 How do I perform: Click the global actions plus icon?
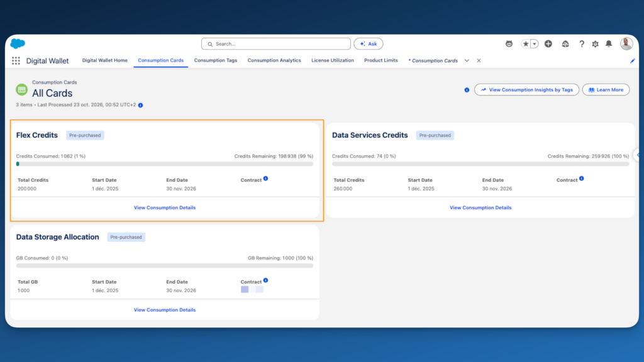pyautogui.click(x=548, y=44)
